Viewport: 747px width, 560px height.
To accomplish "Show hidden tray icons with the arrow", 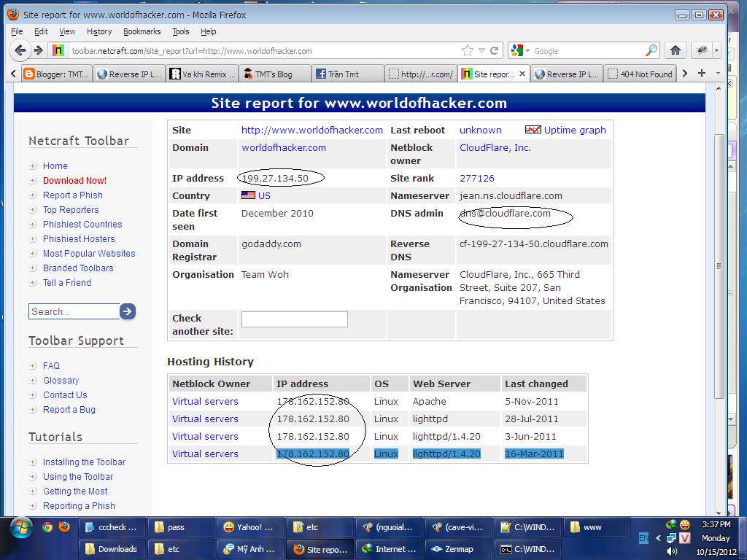I will coord(658,538).
